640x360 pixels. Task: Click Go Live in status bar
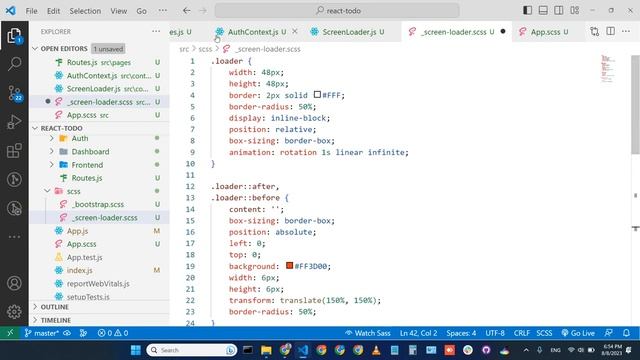click(x=578, y=333)
